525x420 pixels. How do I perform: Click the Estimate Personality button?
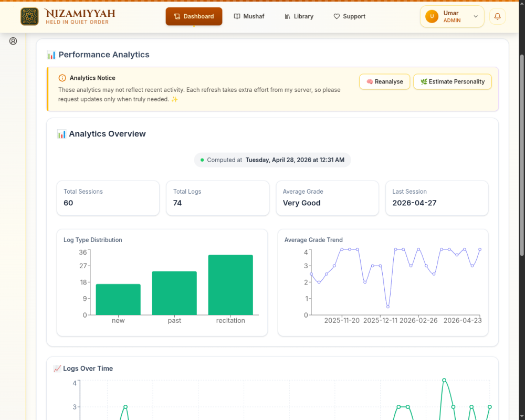[x=453, y=82]
